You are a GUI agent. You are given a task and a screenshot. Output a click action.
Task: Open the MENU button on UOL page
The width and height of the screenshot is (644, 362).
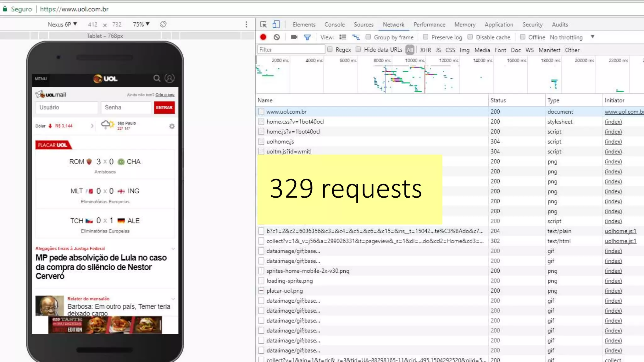pyautogui.click(x=41, y=79)
